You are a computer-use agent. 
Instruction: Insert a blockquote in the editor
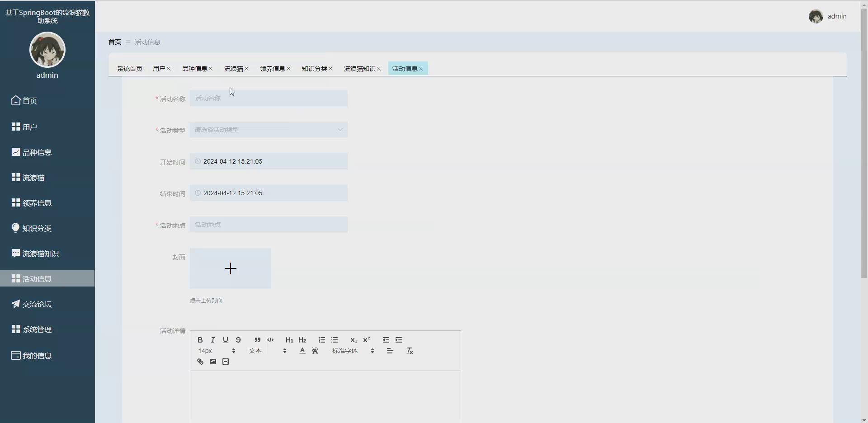click(257, 340)
